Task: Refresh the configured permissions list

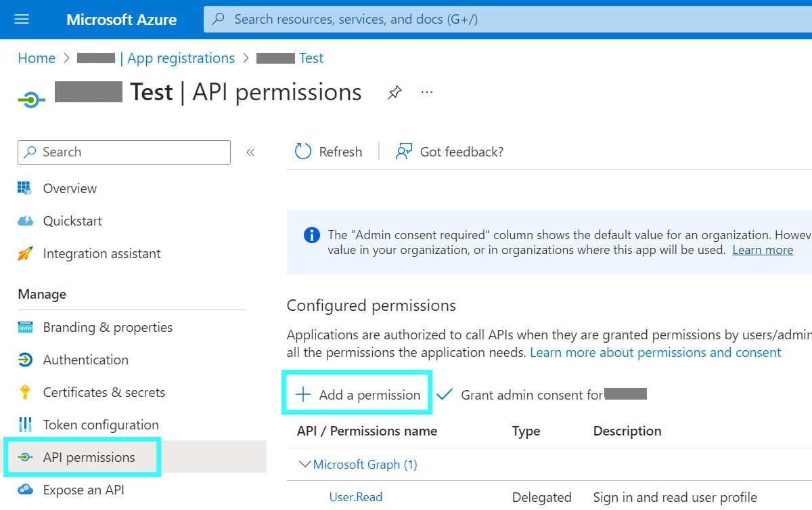Action: click(329, 152)
